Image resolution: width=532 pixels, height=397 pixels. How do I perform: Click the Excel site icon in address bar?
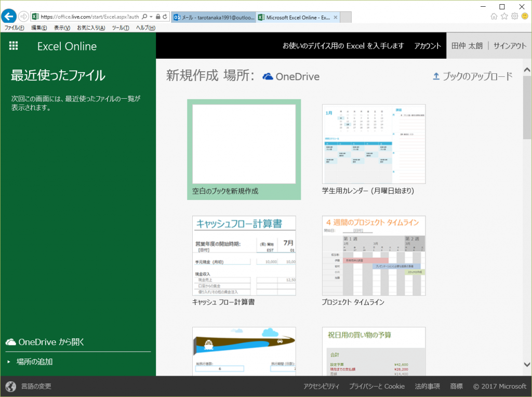click(x=35, y=16)
